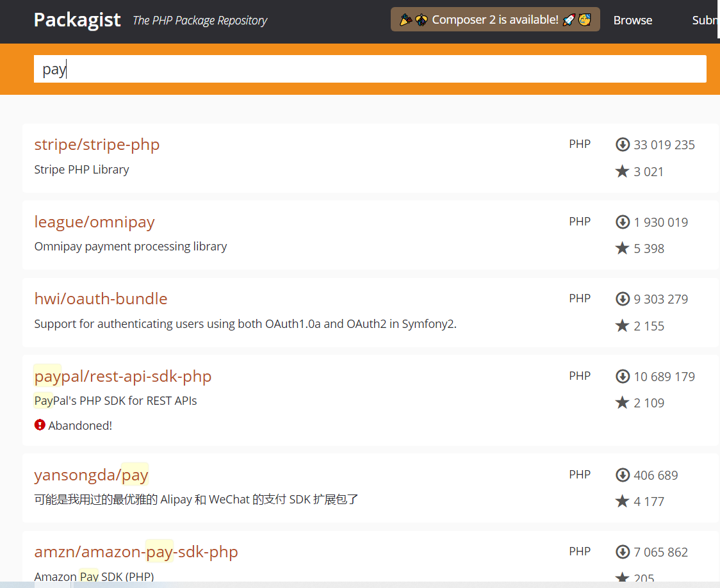Click star icon for hwi/oauth-bundle
This screenshot has height=588, width=720.
pos(622,325)
